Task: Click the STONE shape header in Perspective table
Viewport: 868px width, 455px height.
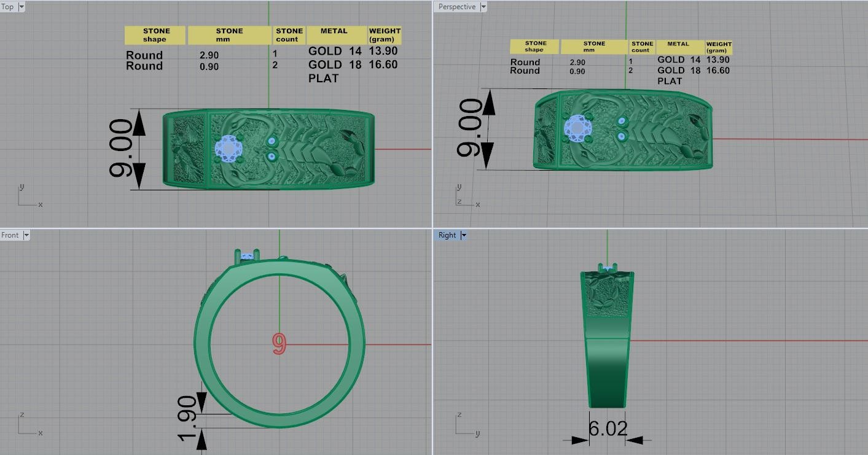Action: (534, 47)
